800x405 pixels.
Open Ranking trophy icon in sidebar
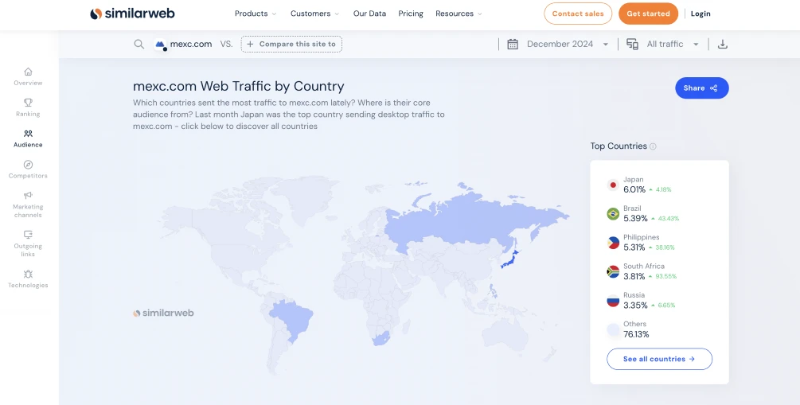pos(28,103)
